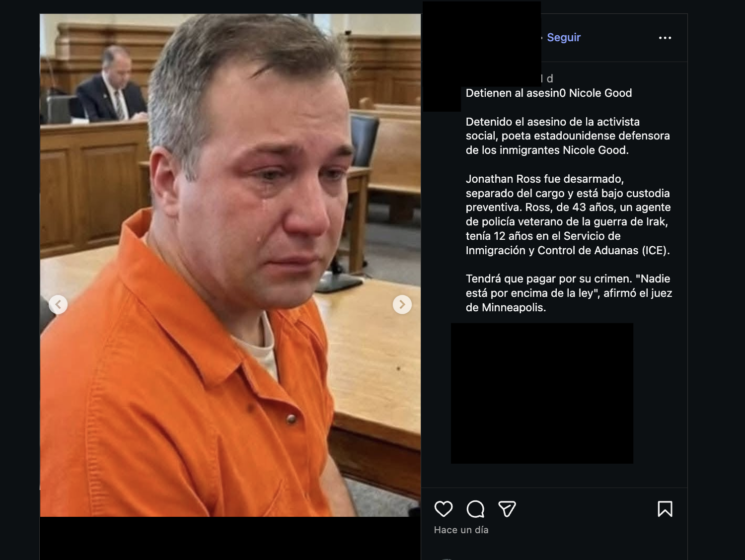Click the empty post panel area below the caption
745x560 pixels.
pos(554,476)
